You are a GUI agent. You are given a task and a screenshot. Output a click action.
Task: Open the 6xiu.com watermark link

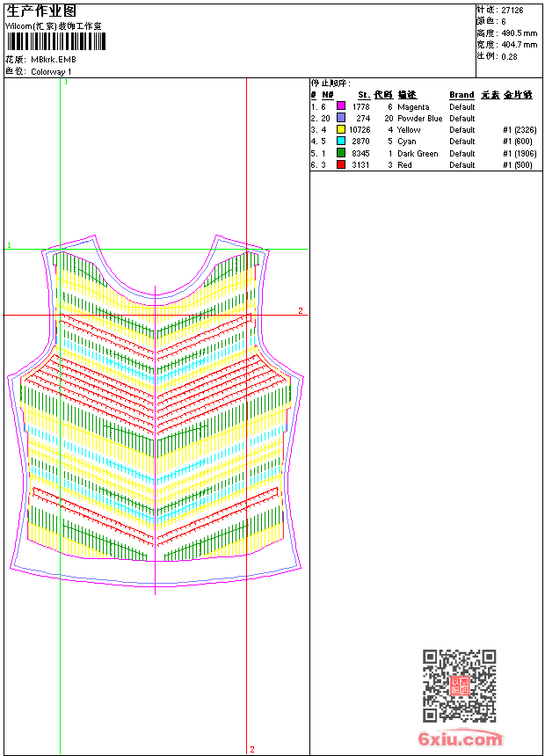[x=461, y=739]
